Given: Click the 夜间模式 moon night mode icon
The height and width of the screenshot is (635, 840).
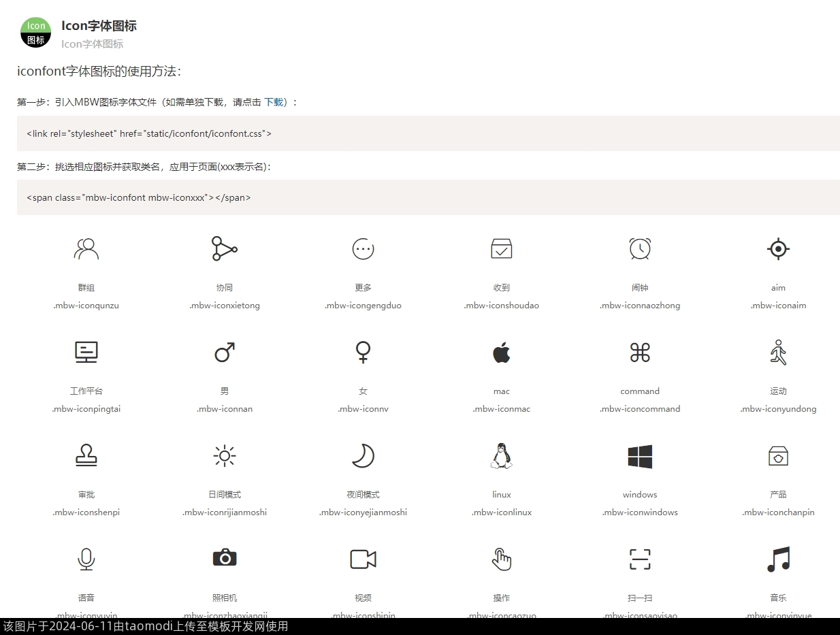Looking at the screenshot, I should 363,455.
